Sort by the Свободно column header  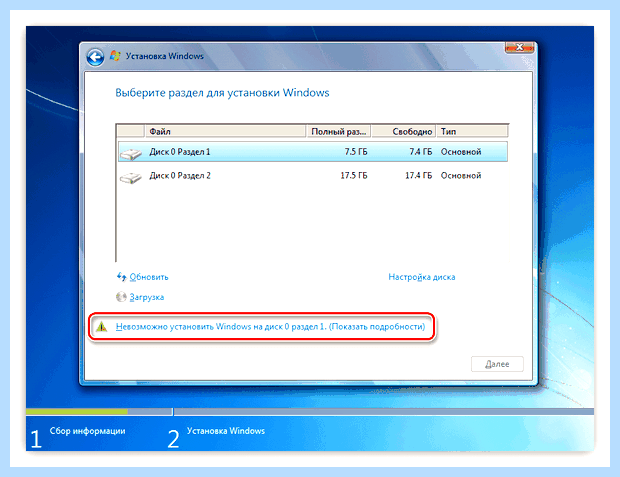coord(404,131)
